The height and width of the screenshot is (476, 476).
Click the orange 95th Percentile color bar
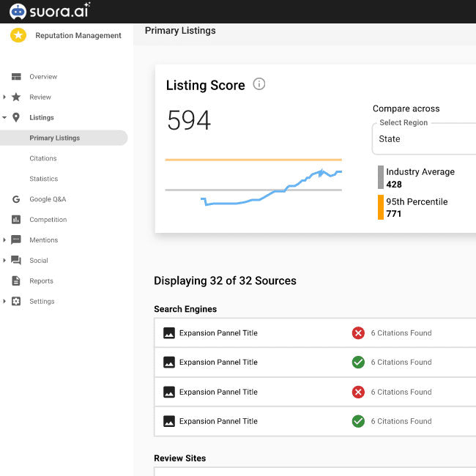pyautogui.click(x=381, y=207)
